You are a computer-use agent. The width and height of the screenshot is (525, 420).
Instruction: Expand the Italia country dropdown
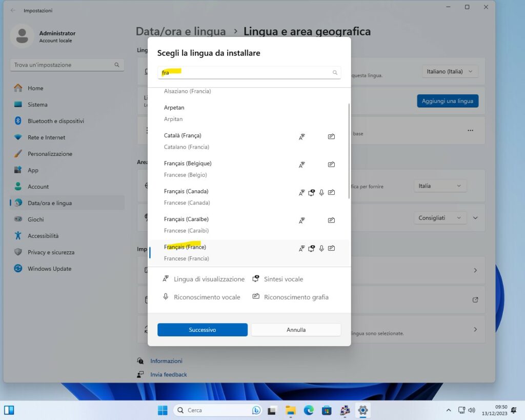[440, 186]
